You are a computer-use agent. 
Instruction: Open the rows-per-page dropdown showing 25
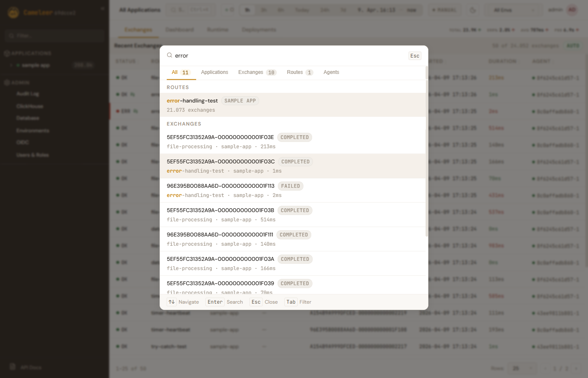[x=522, y=368]
